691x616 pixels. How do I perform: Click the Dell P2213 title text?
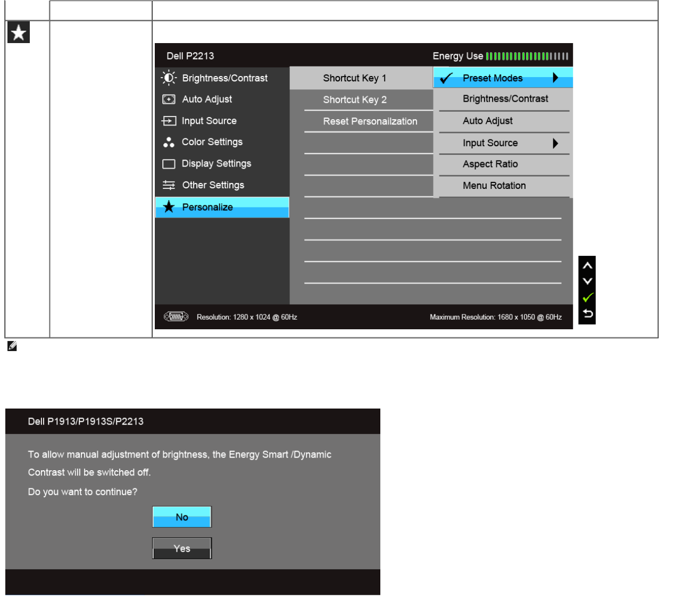click(x=190, y=56)
